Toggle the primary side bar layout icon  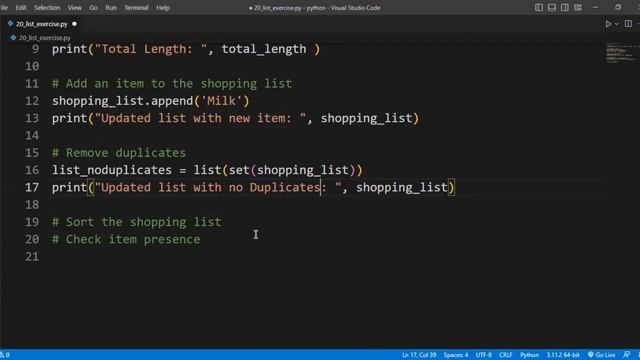tap(539, 7)
